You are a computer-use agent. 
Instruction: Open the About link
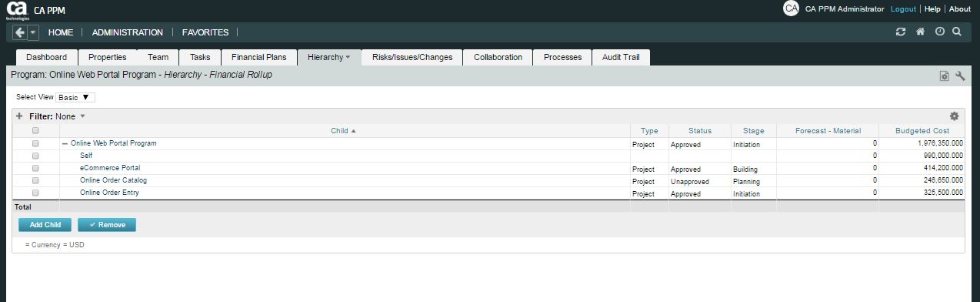pos(960,9)
